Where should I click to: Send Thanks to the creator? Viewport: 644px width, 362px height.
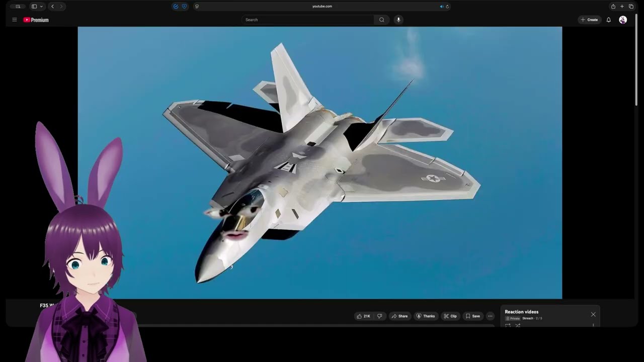[x=425, y=316]
